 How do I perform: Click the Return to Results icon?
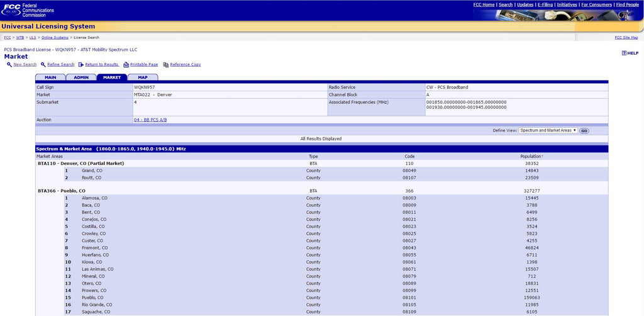click(81, 64)
